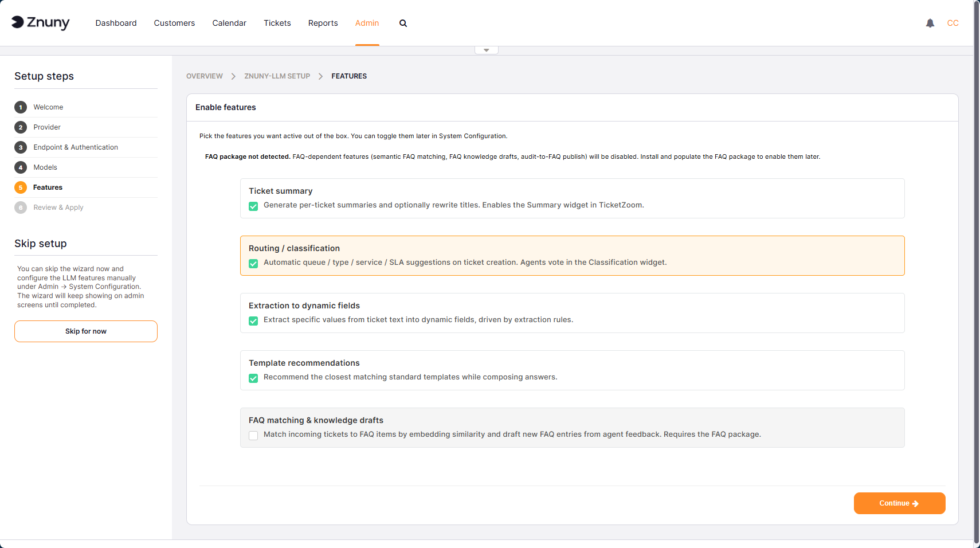Image resolution: width=980 pixels, height=548 pixels.
Task: Click the Enable features heading
Action: click(x=226, y=107)
